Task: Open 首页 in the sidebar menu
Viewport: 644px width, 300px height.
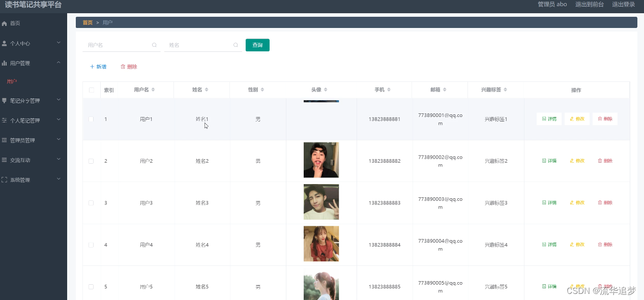Action: point(34,23)
